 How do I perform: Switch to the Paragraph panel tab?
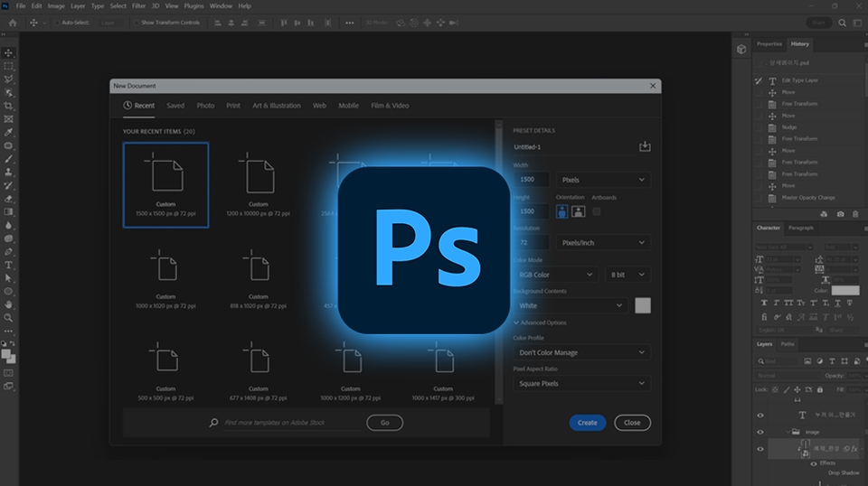801,228
